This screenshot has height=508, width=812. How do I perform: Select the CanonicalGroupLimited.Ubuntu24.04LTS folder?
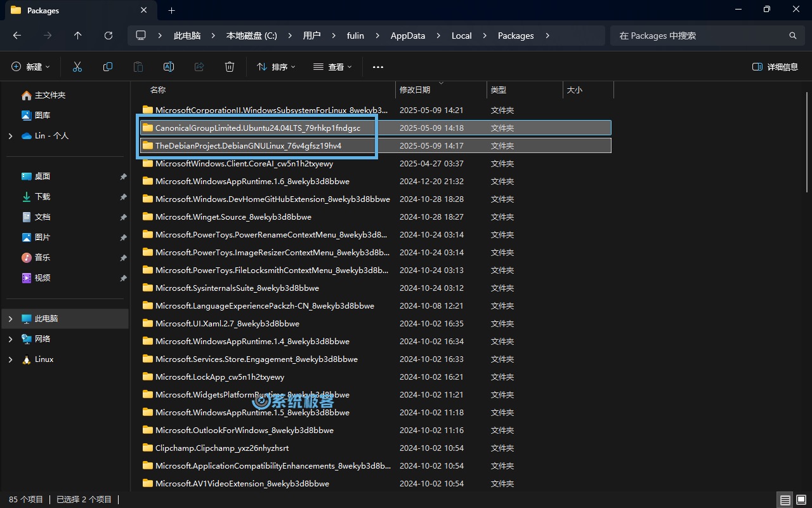375,128
